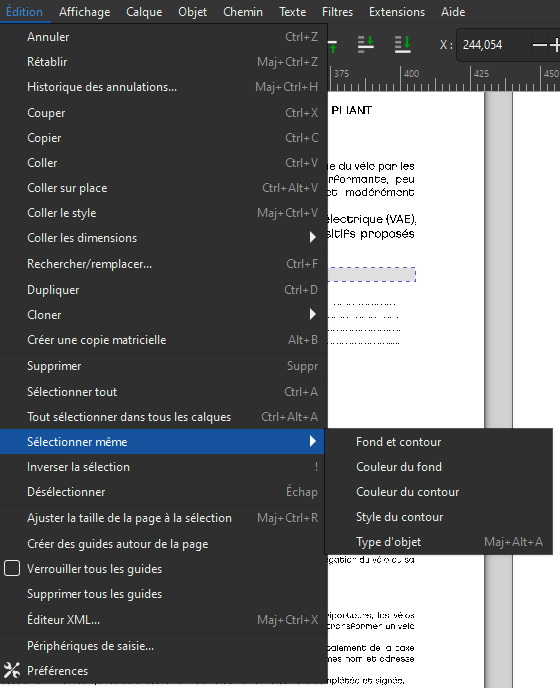
Task: Open the Calque menu
Action: pyautogui.click(x=144, y=12)
